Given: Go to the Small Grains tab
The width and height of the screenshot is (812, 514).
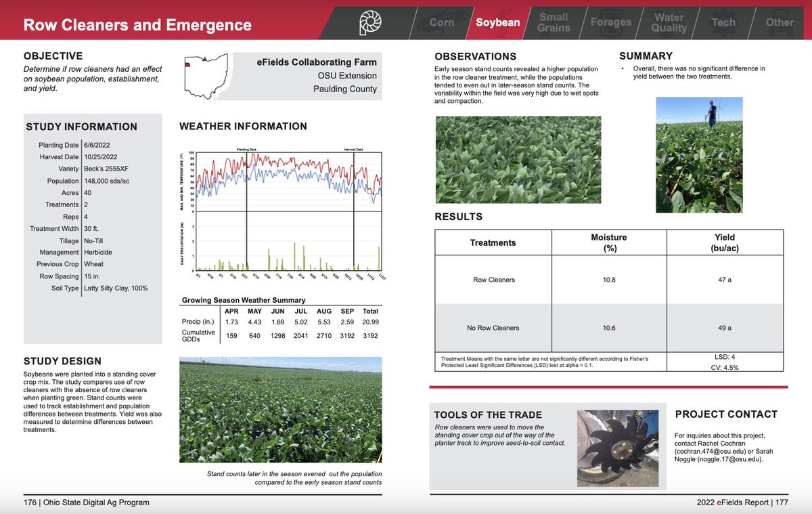Looking at the screenshot, I should click(554, 22).
